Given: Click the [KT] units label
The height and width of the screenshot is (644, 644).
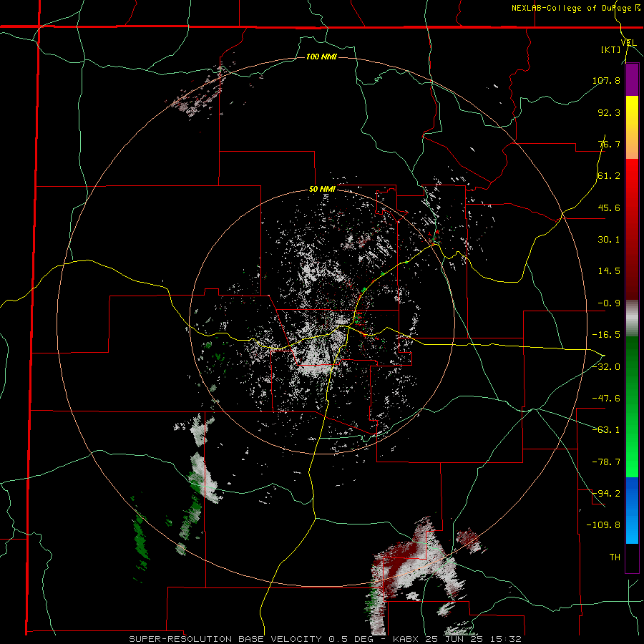Looking at the screenshot, I should pyautogui.click(x=610, y=49).
